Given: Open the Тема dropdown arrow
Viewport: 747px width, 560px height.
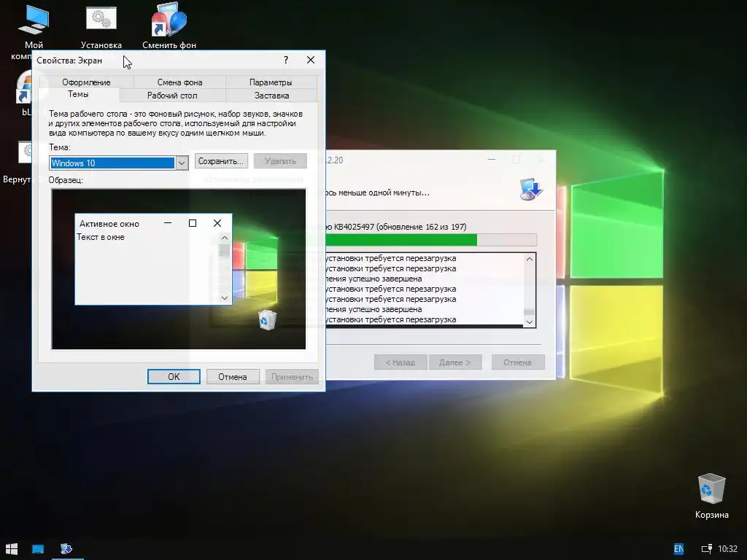Looking at the screenshot, I should [x=182, y=163].
